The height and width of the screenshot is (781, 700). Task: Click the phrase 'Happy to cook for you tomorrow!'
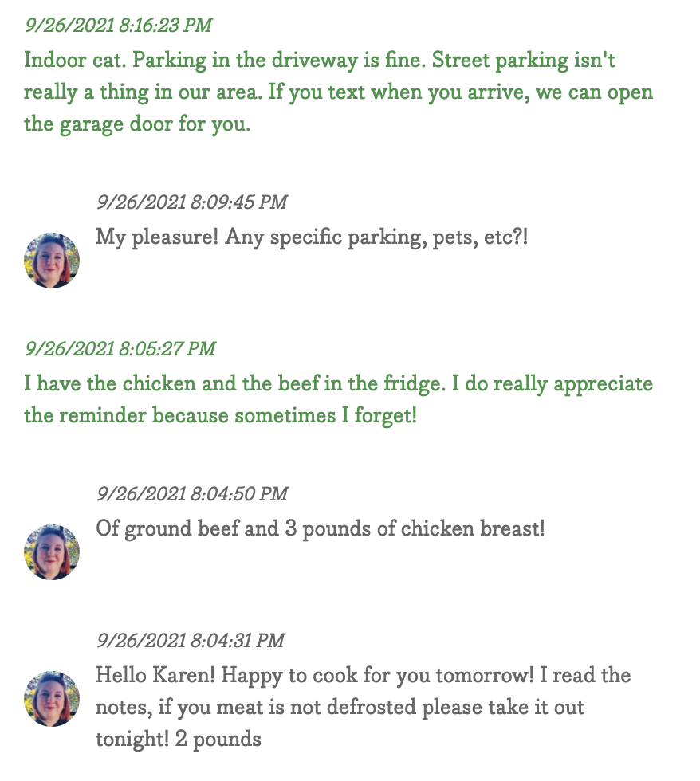[x=378, y=676]
